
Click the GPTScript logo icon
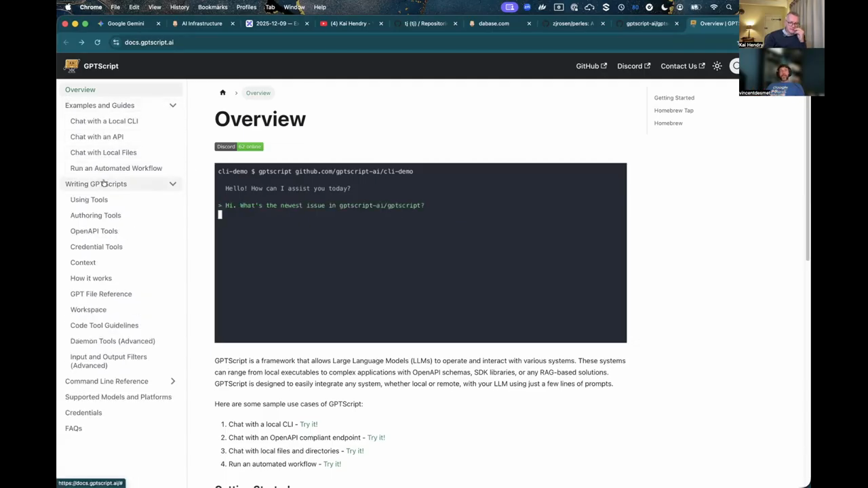pyautogui.click(x=71, y=66)
